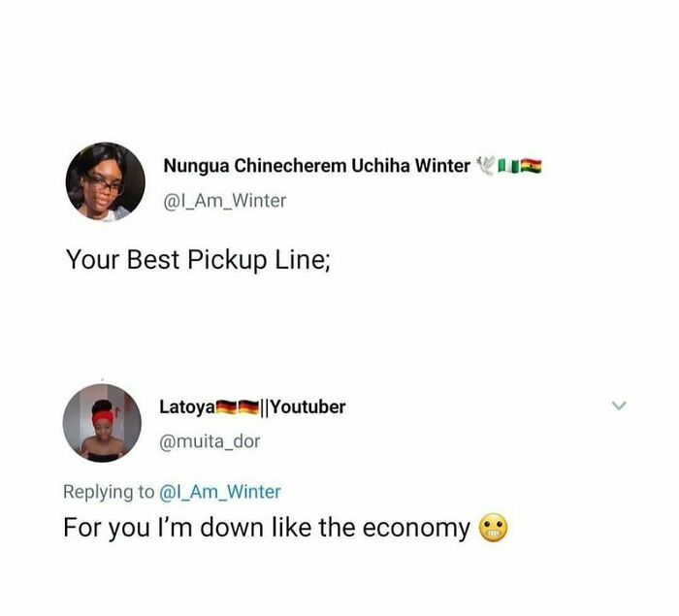679x616 pixels.
Task: Click the @I_Am_Winter handle under the name
Action: (225, 201)
